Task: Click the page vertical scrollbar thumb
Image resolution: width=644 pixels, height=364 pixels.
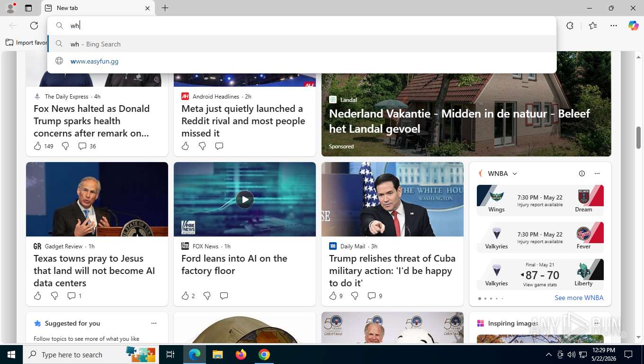Action: 638,137
